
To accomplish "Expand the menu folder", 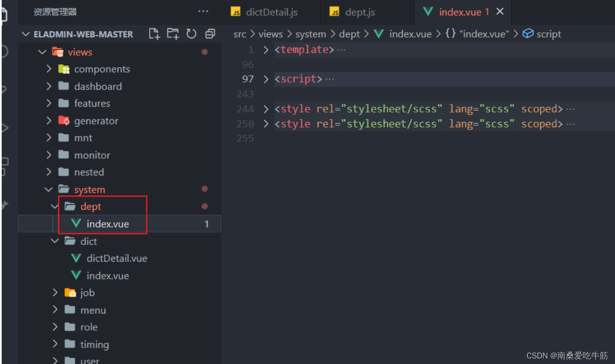I will click(55, 310).
